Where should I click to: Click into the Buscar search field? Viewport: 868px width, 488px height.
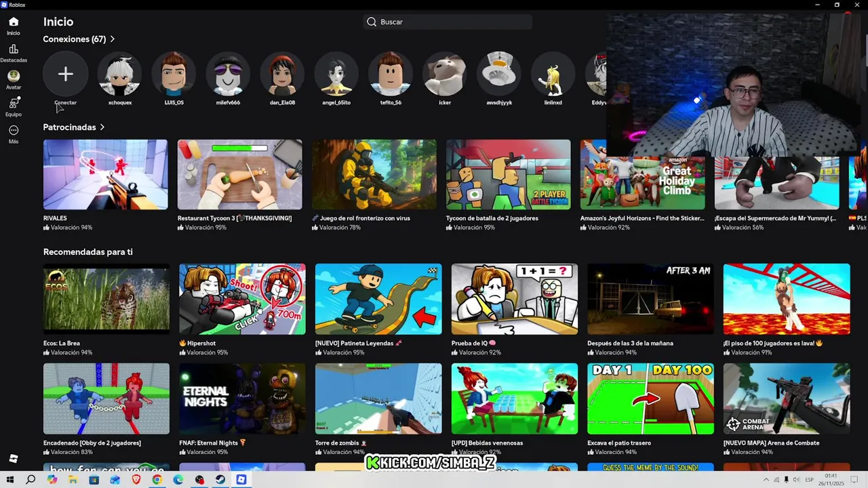[x=448, y=22]
